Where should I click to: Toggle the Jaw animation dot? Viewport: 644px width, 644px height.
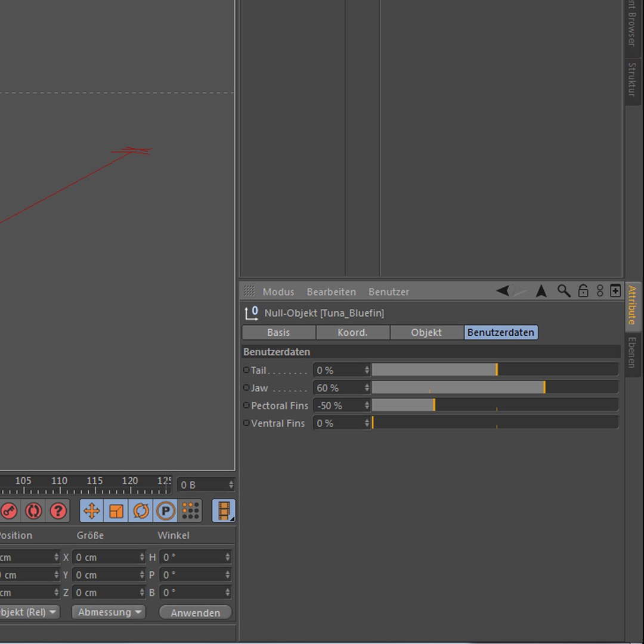[246, 388]
